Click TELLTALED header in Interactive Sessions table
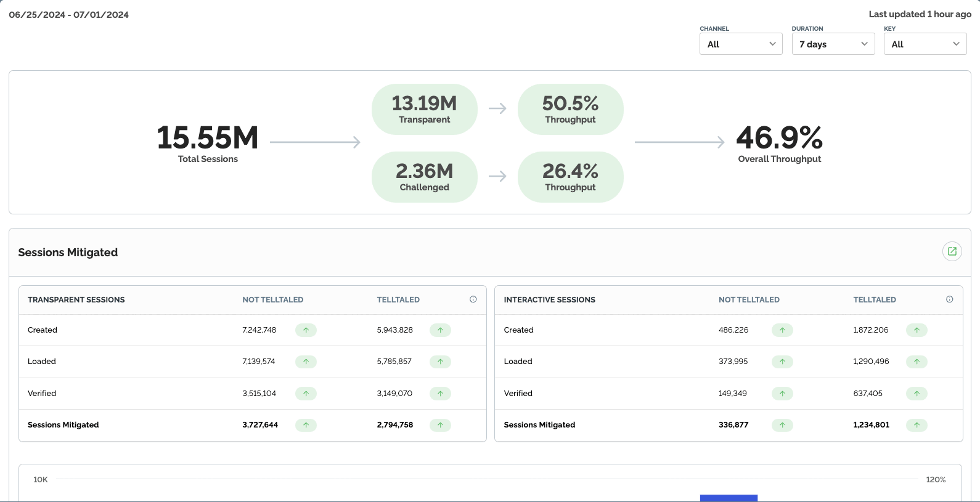The width and height of the screenshot is (980, 502). click(875, 300)
